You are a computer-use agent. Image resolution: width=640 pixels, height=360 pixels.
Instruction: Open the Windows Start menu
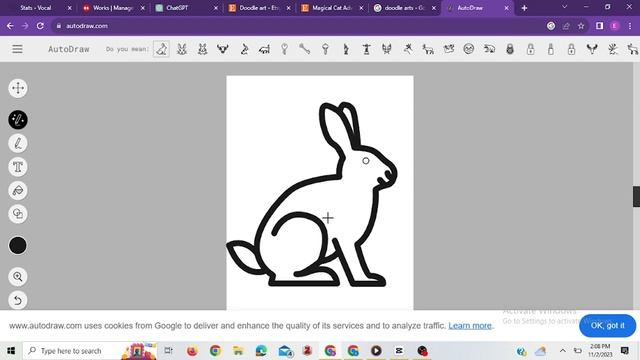11,351
